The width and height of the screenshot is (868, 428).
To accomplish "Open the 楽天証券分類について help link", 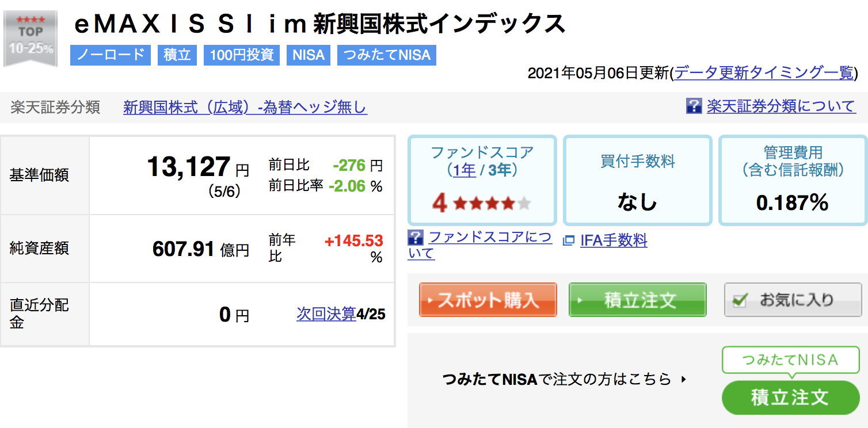I will pos(782,106).
